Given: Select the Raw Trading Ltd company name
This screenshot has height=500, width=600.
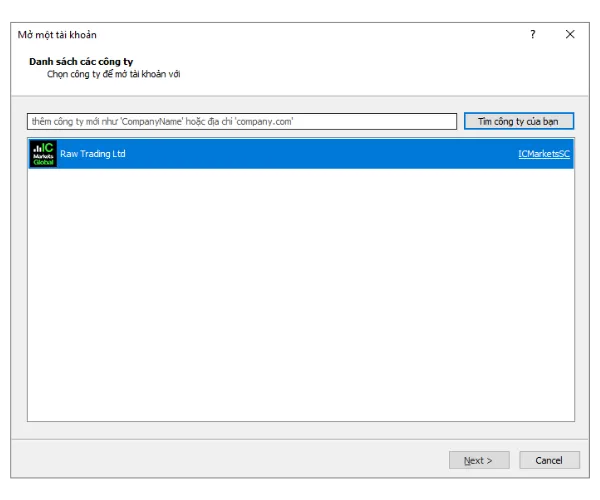Looking at the screenshot, I should pyautogui.click(x=93, y=154).
